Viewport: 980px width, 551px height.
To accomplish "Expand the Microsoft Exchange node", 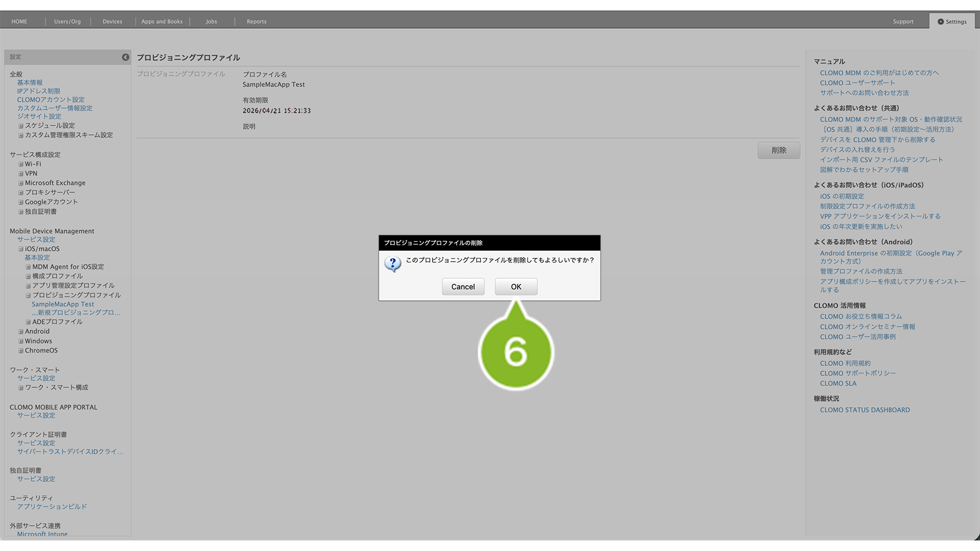I will pos(21,183).
